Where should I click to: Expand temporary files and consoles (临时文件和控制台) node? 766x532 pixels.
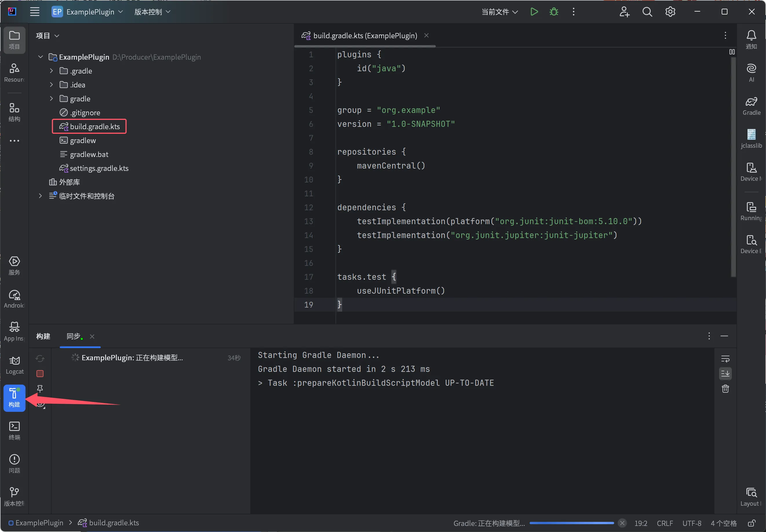tap(40, 196)
